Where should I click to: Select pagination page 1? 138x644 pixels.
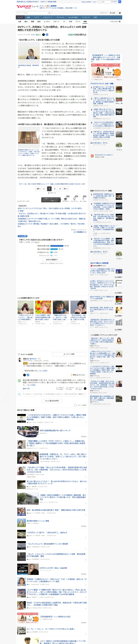click(x=44, y=189)
